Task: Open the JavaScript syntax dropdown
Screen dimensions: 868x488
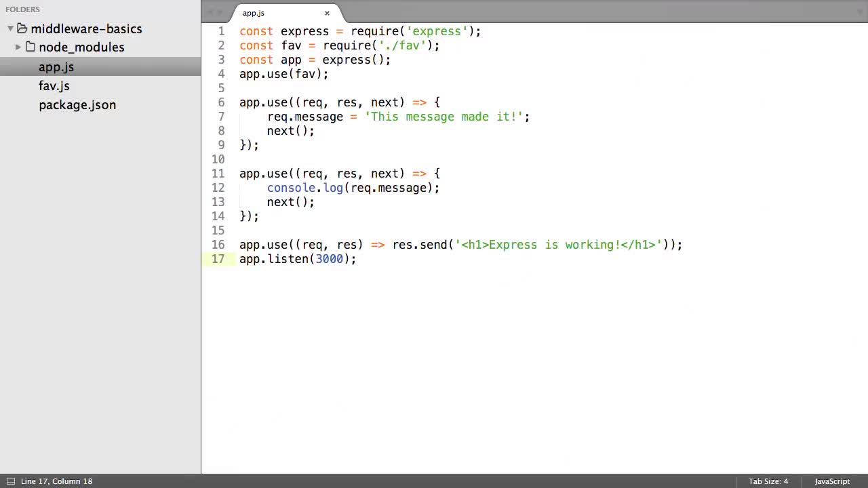Action: tap(832, 481)
